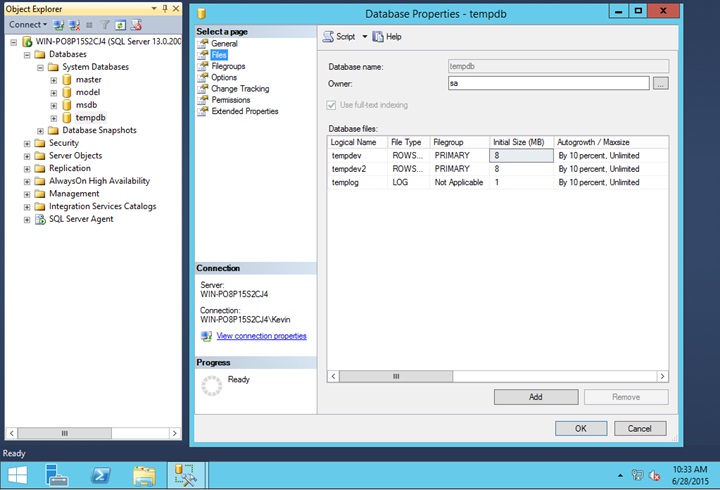Open the Options page
Image resolution: width=720 pixels, height=490 pixels.
click(224, 77)
